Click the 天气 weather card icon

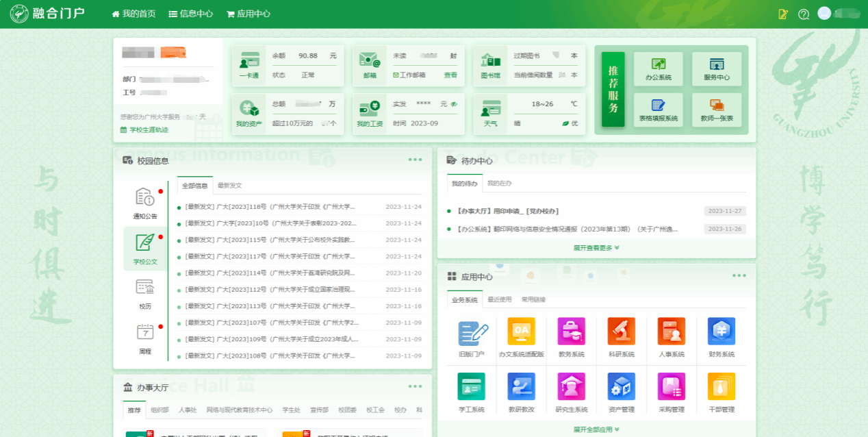[491, 108]
